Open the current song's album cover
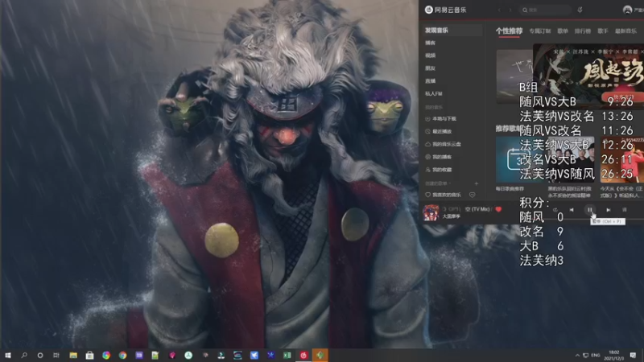The height and width of the screenshot is (362, 644). pos(431,212)
